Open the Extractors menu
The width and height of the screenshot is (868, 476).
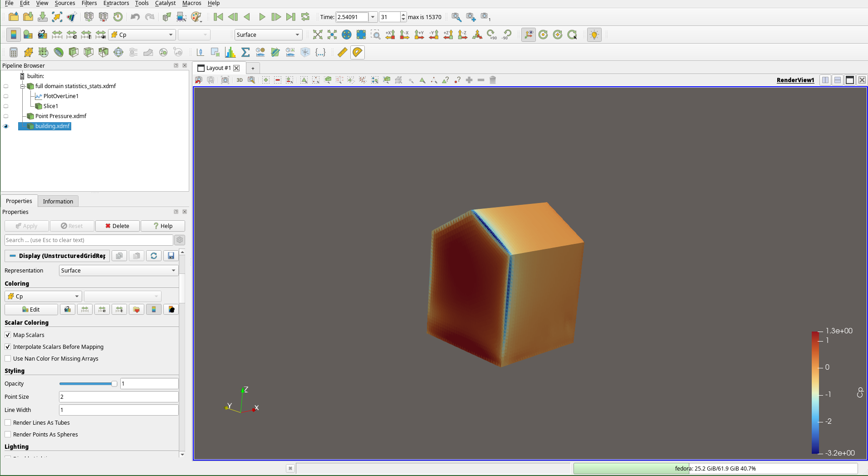[x=116, y=3]
